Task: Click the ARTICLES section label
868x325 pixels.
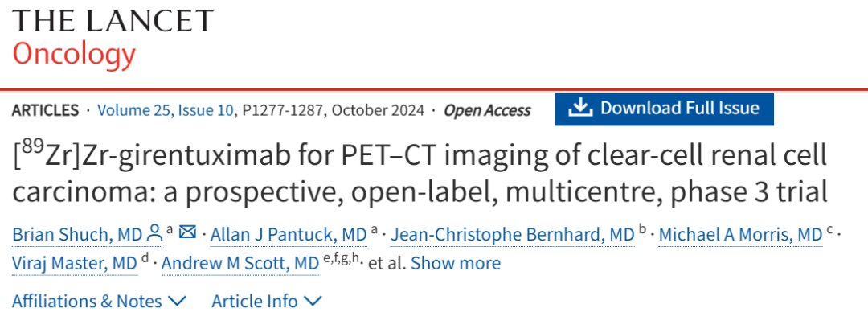Action: [45, 110]
